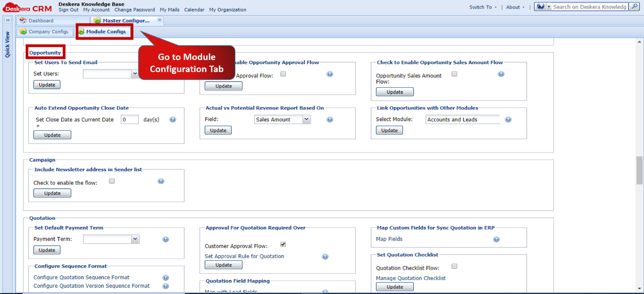Click help icon next to Link Opportunities module selector
Viewport: 644px width, 294px height.
point(508,119)
